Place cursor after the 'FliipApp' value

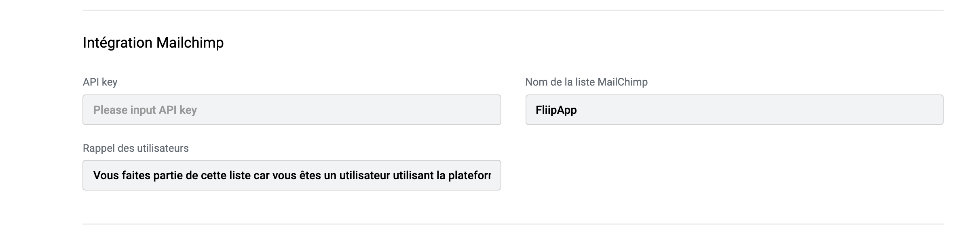coord(578,110)
